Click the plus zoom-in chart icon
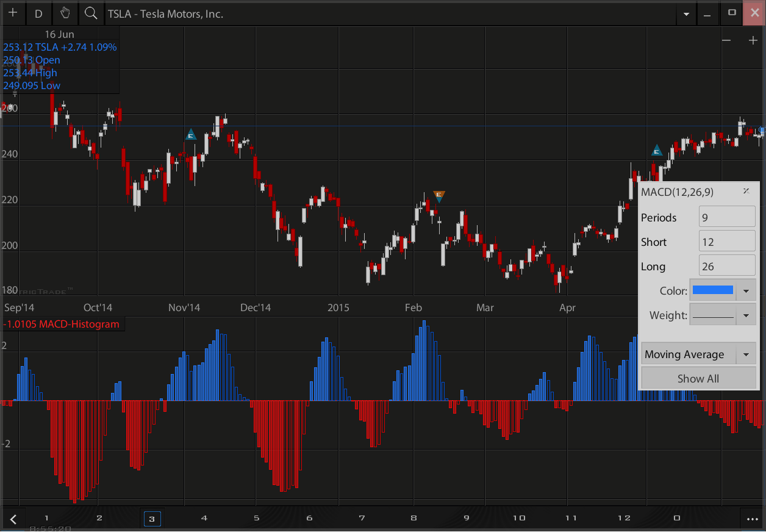766x532 pixels. pyautogui.click(x=753, y=40)
